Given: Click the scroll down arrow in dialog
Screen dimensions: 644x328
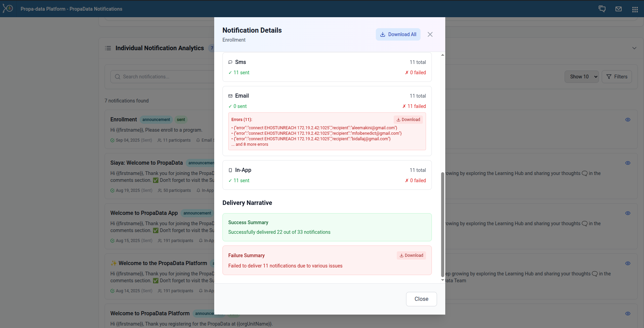Looking at the screenshot, I should (x=443, y=280).
